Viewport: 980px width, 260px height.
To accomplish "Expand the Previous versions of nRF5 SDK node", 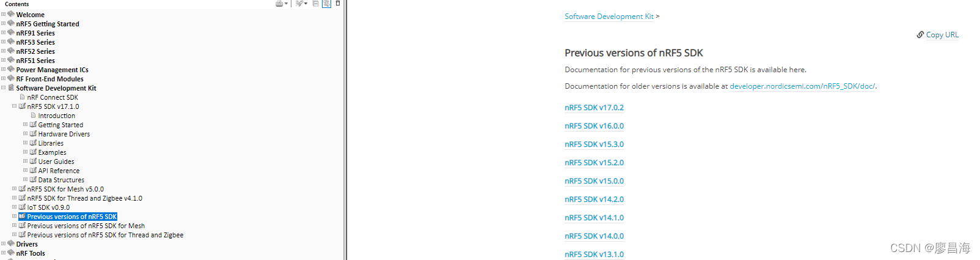I will [14, 216].
